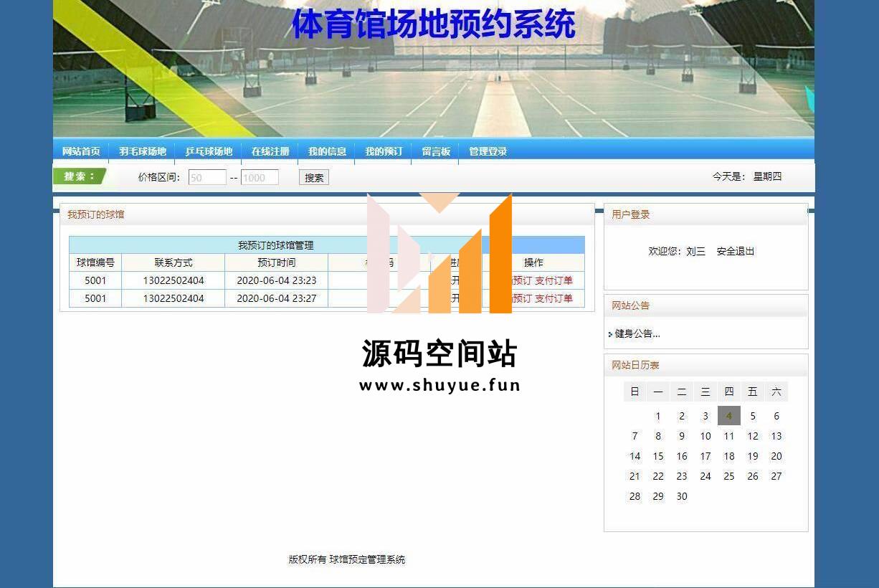
Task: Select date 13 in the calendar
Action: coord(776,436)
